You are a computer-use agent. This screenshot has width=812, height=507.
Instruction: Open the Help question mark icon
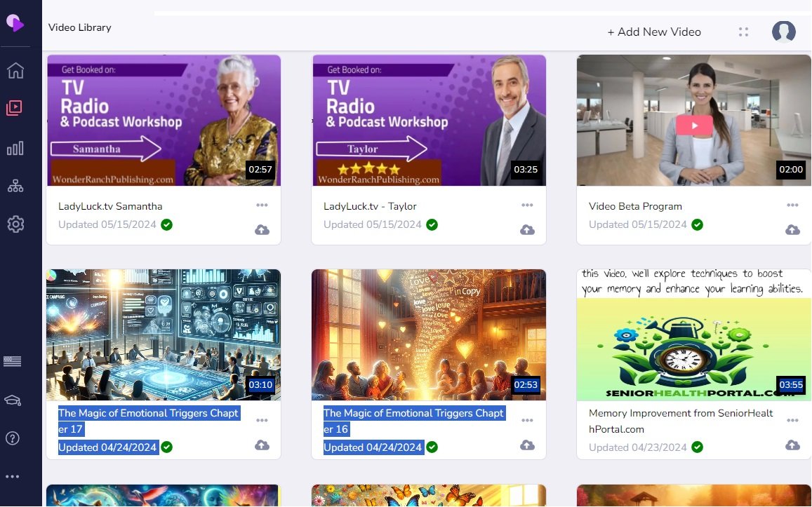click(13, 438)
